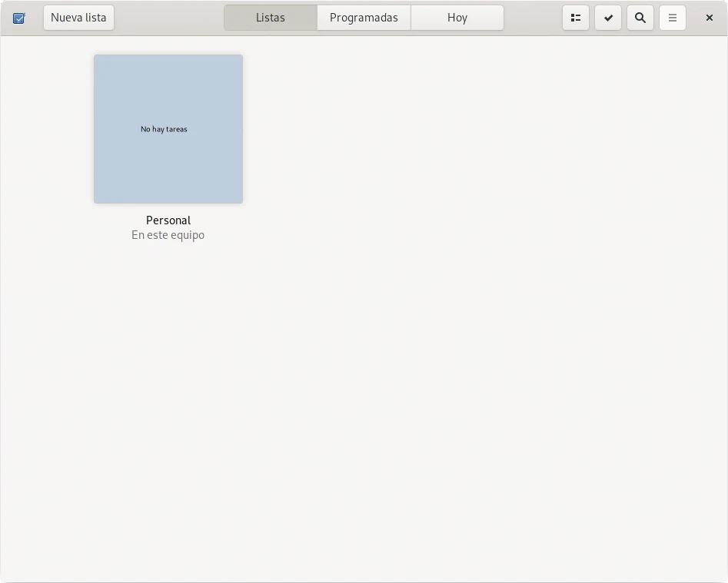The width and height of the screenshot is (728, 583).
Task: Open the hamburger menu
Action: 673,18
